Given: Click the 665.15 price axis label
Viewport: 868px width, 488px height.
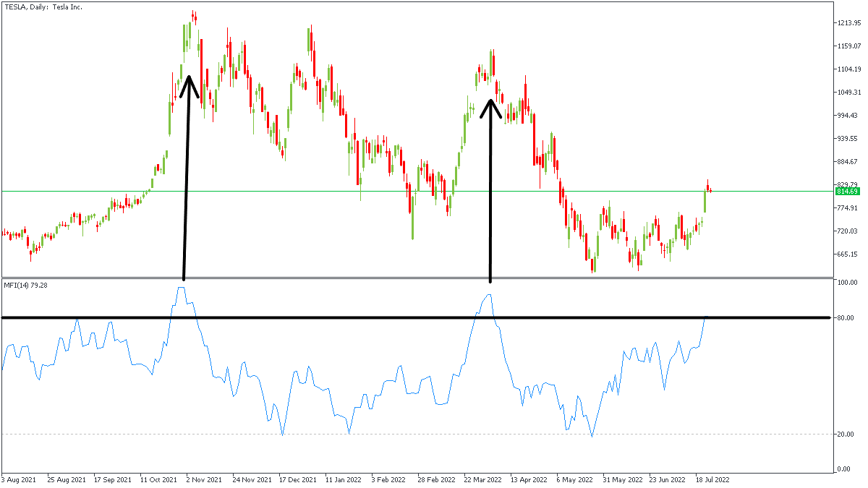Looking at the screenshot, I should pos(848,254).
